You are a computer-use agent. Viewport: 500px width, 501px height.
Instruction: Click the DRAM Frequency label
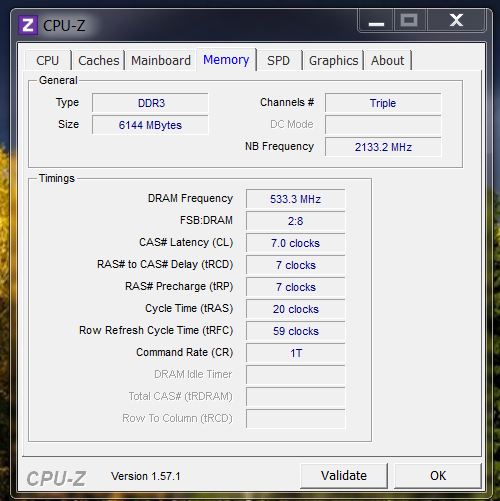190,198
